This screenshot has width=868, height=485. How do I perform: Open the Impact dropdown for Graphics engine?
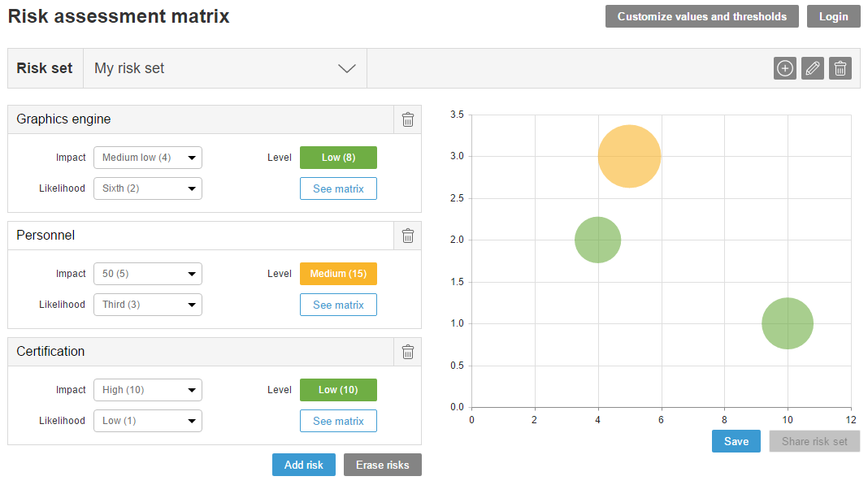[147, 158]
